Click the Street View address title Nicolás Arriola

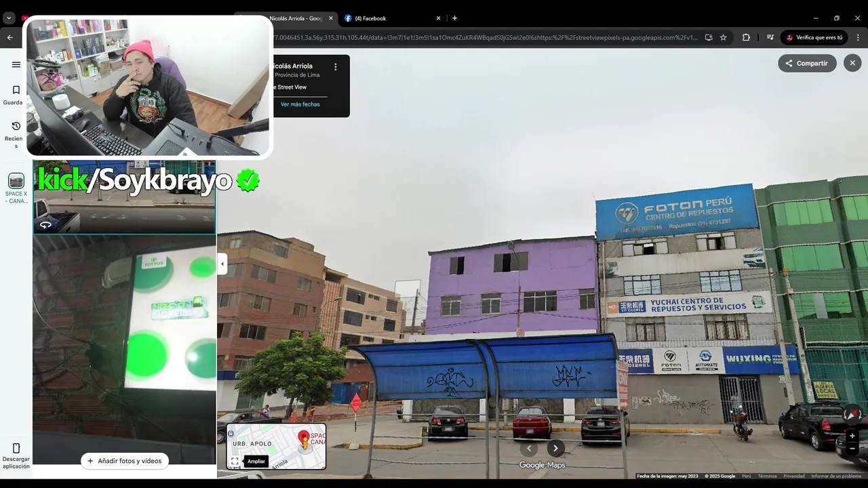click(292, 66)
